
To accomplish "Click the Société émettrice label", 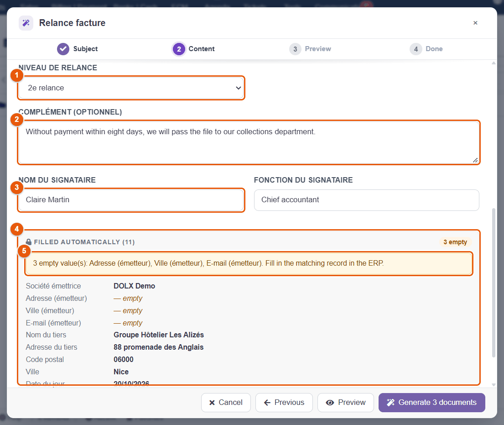I will pyautogui.click(x=53, y=286).
